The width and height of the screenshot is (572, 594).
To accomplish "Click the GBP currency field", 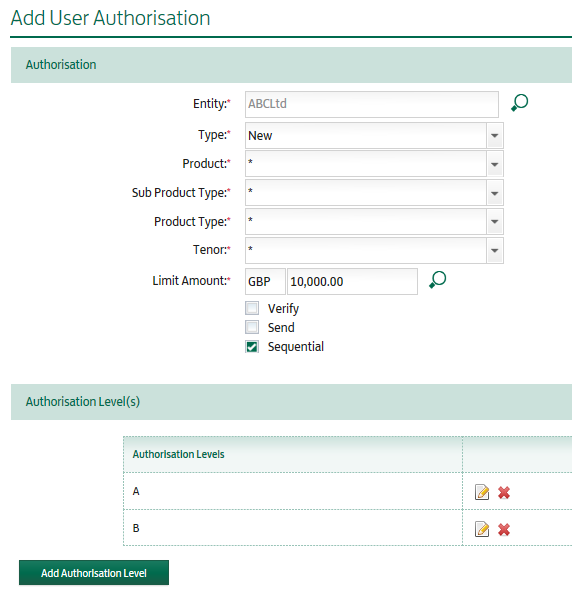I will [x=265, y=281].
